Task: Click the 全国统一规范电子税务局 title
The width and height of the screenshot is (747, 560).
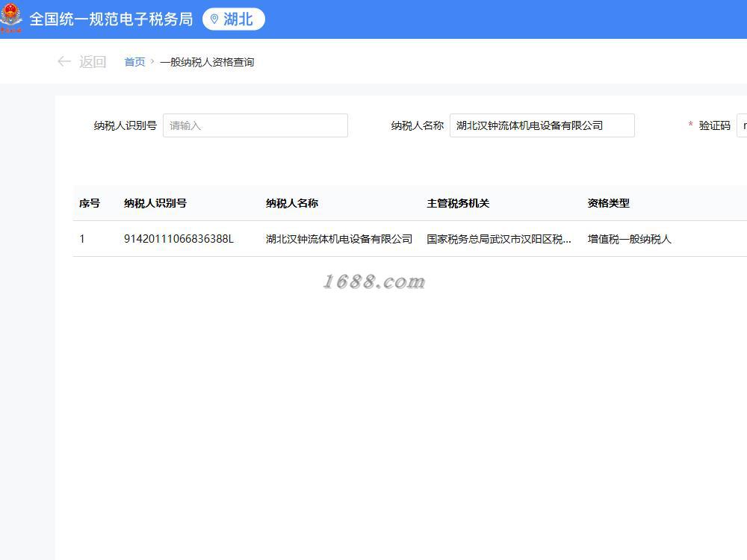Action: pyautogui.click(x=111, y=19)
